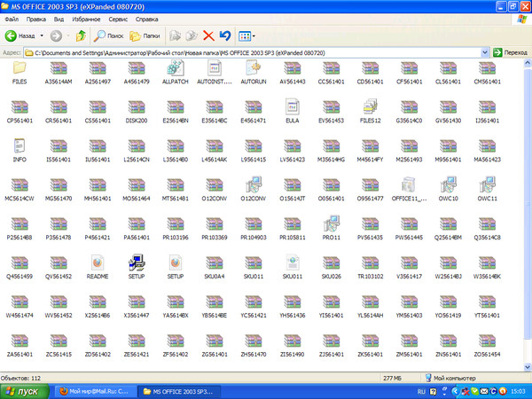This screenshot has height=399, width=532.
Task: Select the DISK200 archive icon
Action: [137, 107]
